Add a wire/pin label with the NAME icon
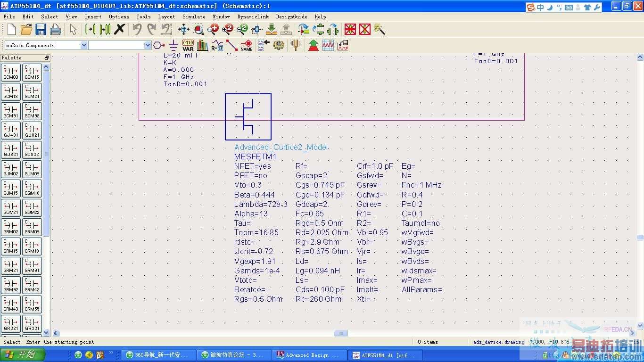The image size is (644, 362). (247, 45)
